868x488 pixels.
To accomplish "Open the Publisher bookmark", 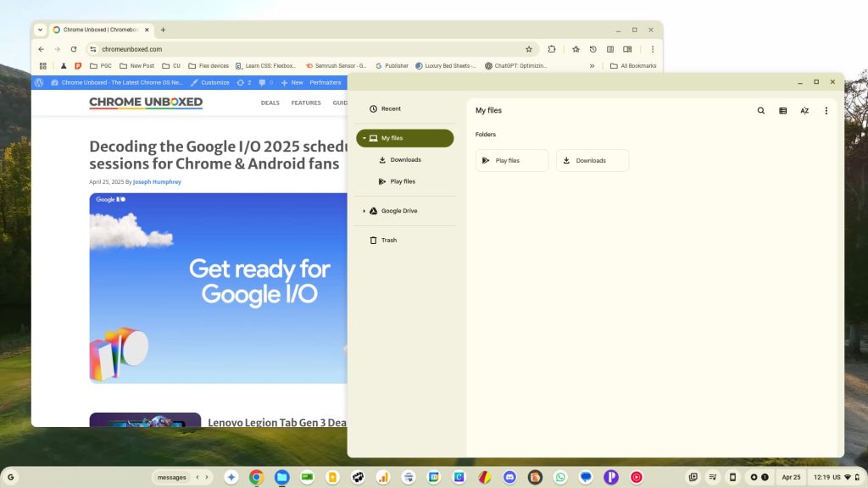I will tap(392, 66).
